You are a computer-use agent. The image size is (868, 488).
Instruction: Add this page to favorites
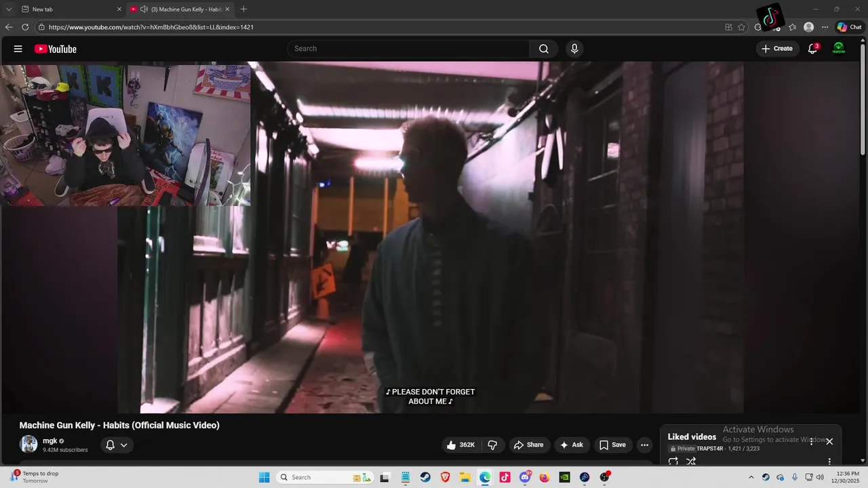pos(741,27)
